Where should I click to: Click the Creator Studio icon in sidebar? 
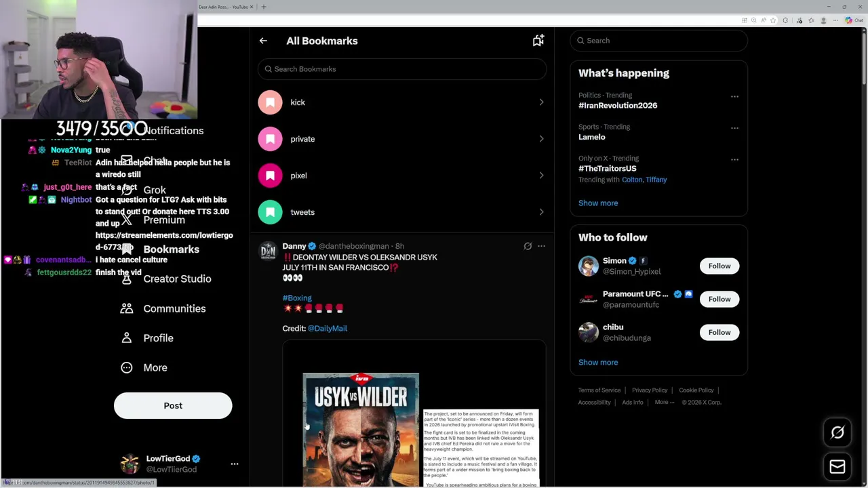127,279
